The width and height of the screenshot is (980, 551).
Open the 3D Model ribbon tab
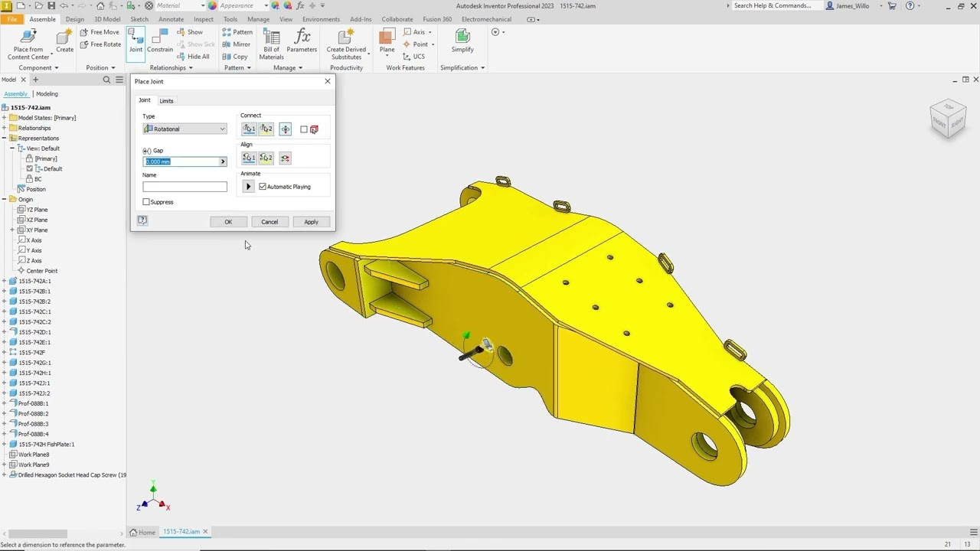tap(107, 19)
